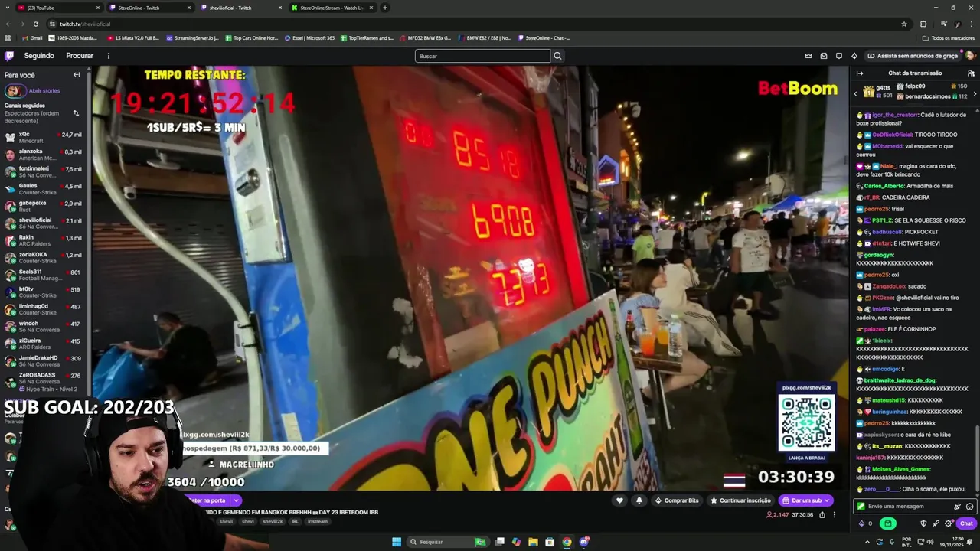The width and height of the screenshot is (980, 551).
Task: Open the user profile avatar menu
Action: 970,56
